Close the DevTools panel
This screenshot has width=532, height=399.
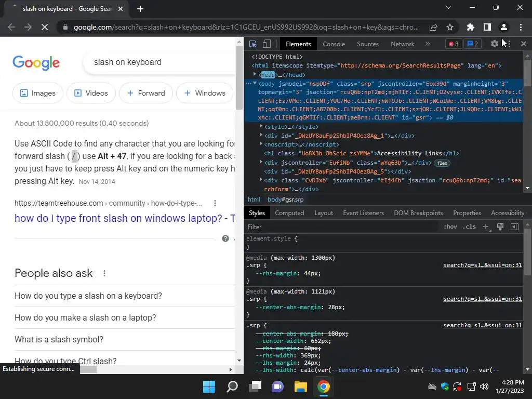tap(524, 44)
